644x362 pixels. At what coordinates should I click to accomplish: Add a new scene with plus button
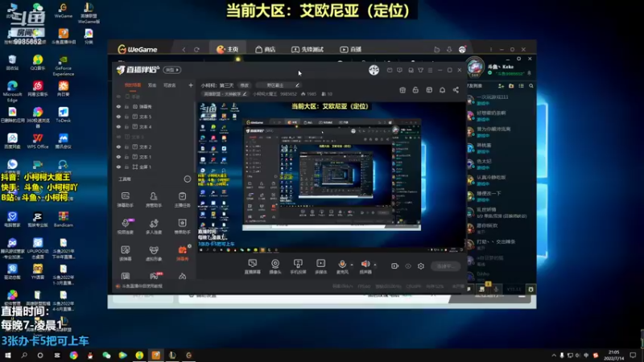(191, 85)
